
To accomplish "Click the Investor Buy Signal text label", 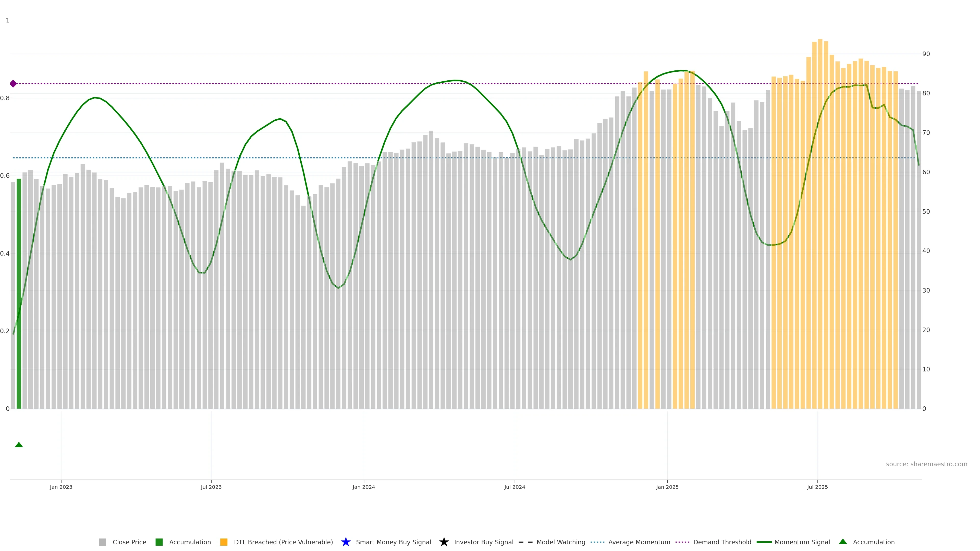I will coord(484,542).
